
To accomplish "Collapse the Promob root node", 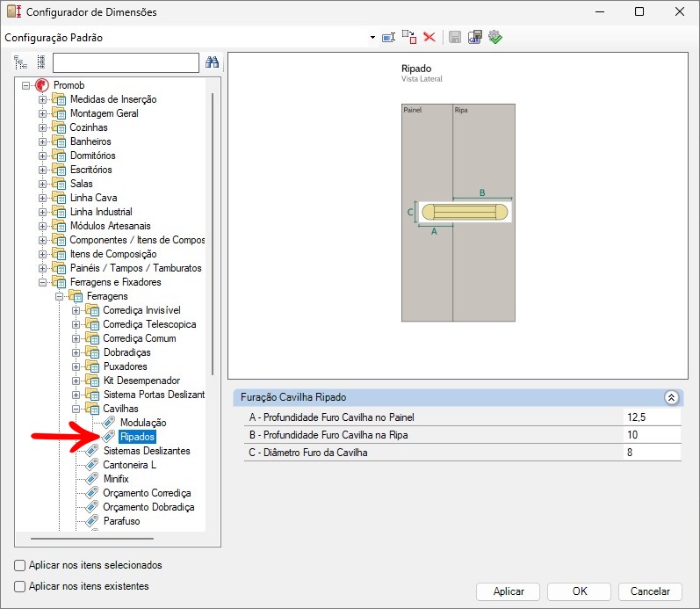I will (x=25, y=85).
